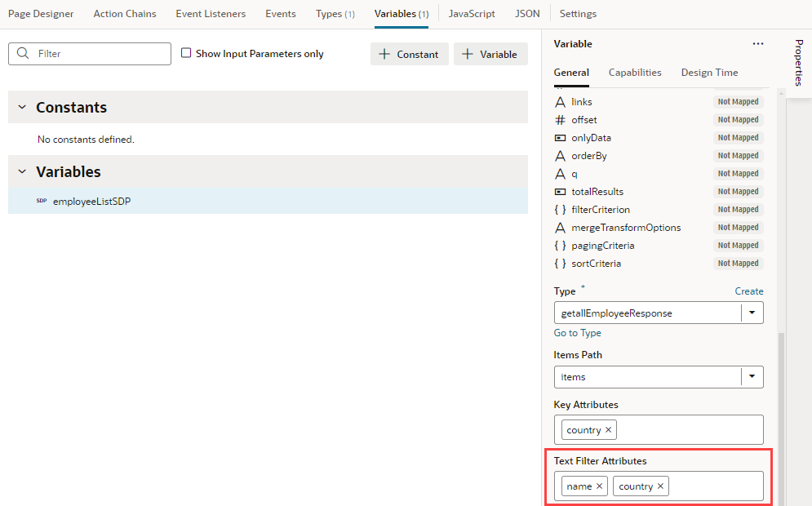Remove name chip from Text Filter Attributes
The height and width of the screenshot is (506, 812).
(599, 486)
